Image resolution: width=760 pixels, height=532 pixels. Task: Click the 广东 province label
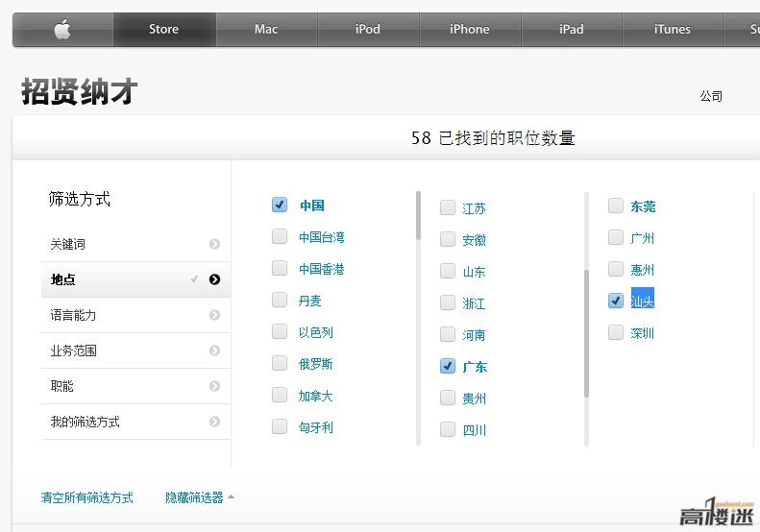[x=475, y=367]
